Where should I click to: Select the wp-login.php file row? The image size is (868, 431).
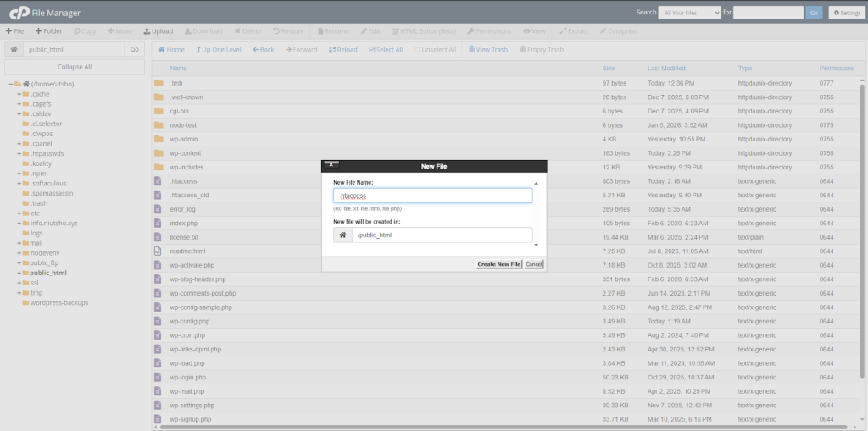pos(507,378)
